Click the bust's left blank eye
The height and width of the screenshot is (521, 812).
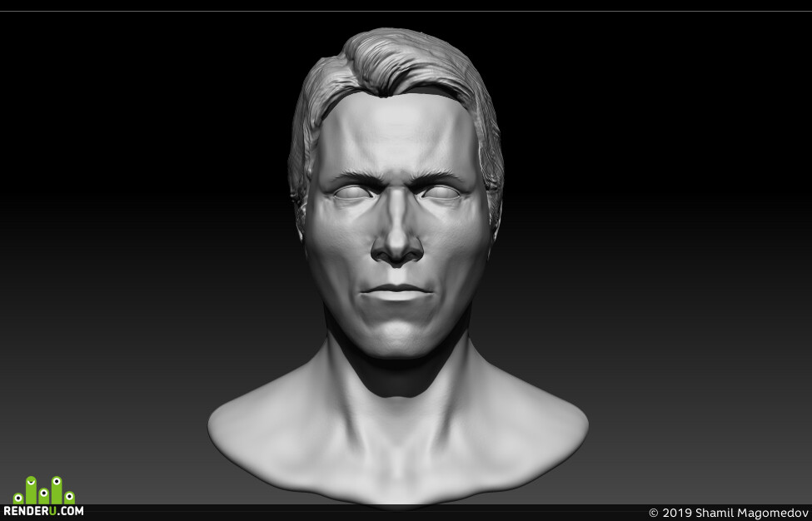351,193
